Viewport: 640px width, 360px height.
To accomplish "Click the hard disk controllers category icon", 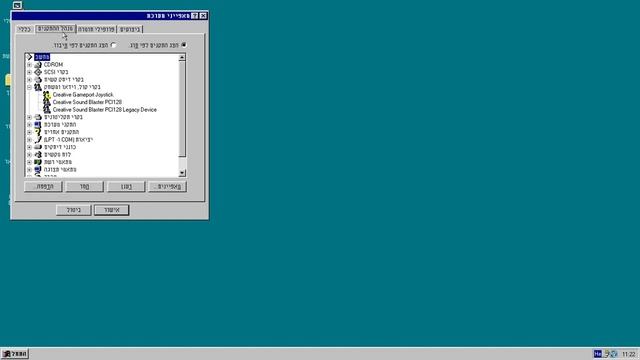I will tap(38, 80).
